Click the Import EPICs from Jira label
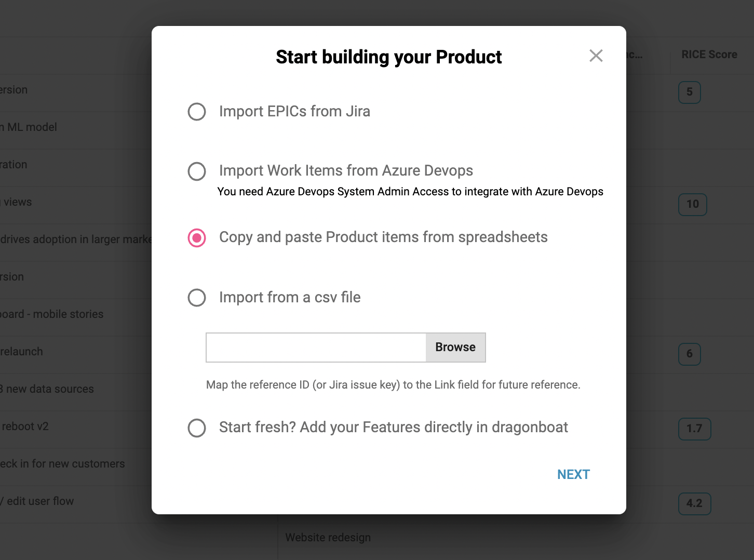 294,111
